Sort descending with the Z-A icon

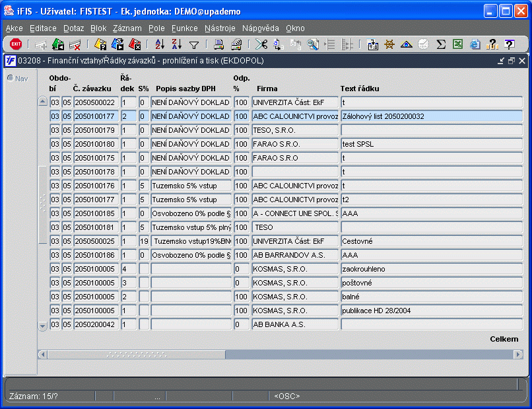coord(177,44)
